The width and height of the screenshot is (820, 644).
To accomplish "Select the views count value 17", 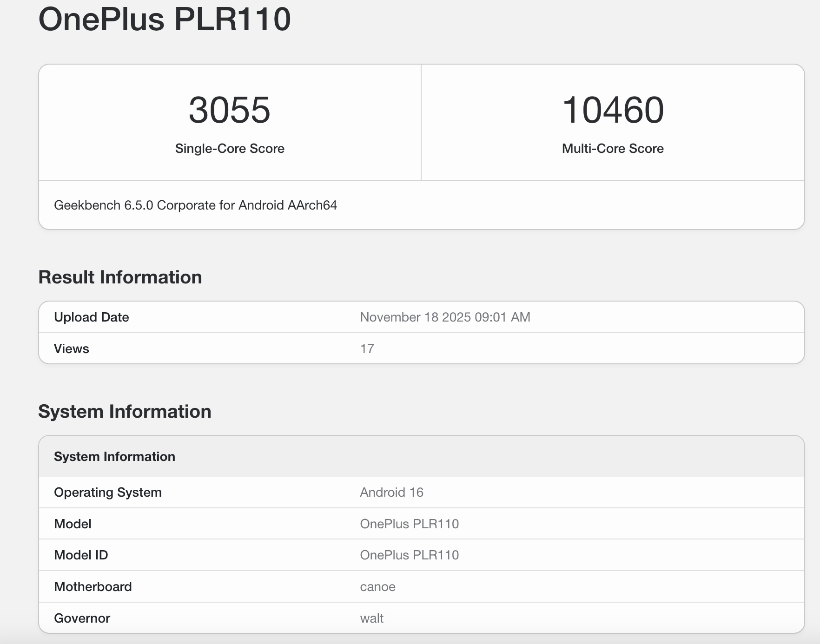I will coord(367,349).
